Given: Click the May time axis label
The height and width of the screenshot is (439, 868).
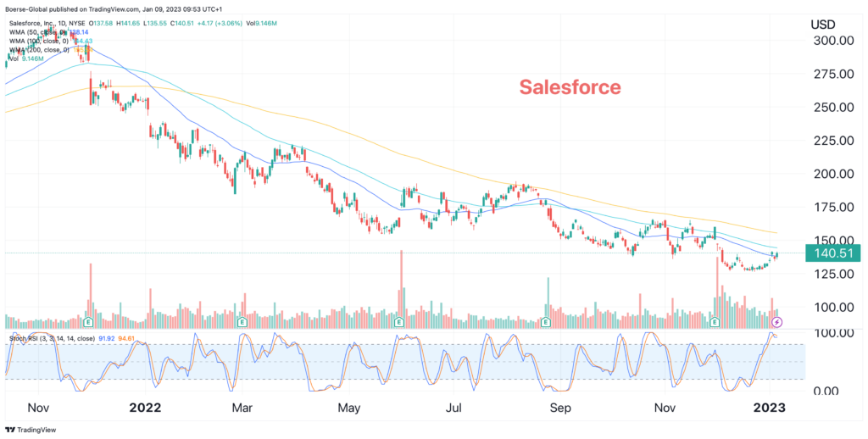Looking at the screenshot, I should 349,408.
